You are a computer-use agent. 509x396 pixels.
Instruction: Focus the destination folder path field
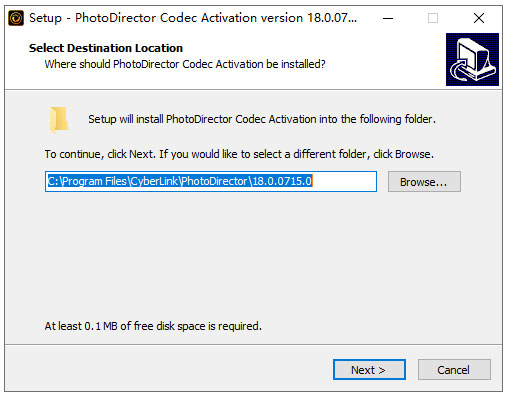point(211,182)
